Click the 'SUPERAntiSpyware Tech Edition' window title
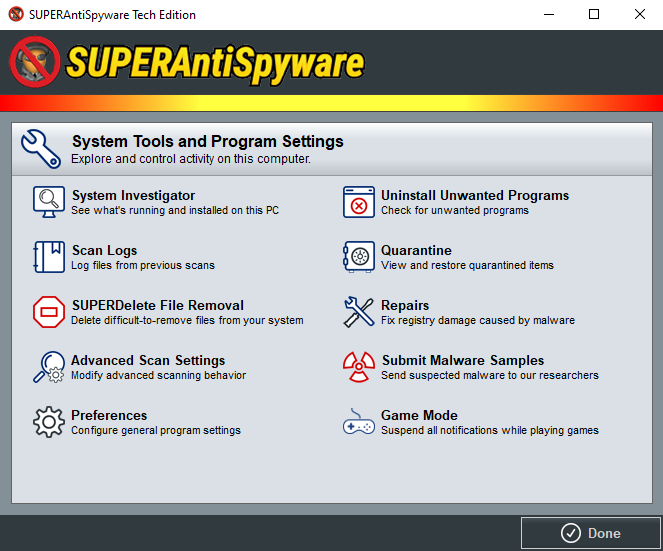 (x=112, y=15)
